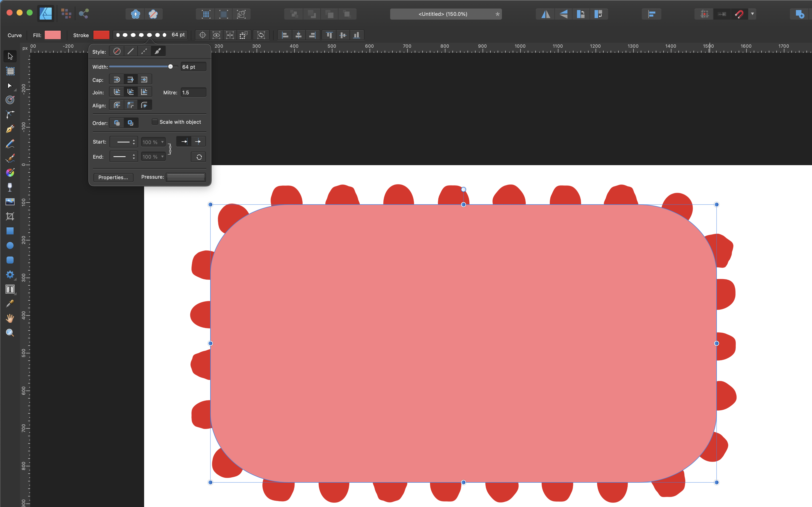Screen dimensions: 812x507
Task: Select the Artistic Text tool
Action: [x=10, y=289]
